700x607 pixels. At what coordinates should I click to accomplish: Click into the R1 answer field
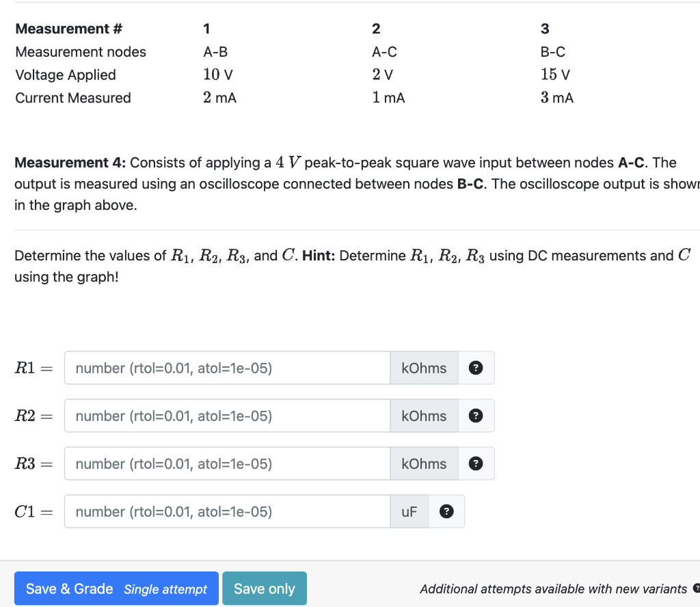point(226,368)
